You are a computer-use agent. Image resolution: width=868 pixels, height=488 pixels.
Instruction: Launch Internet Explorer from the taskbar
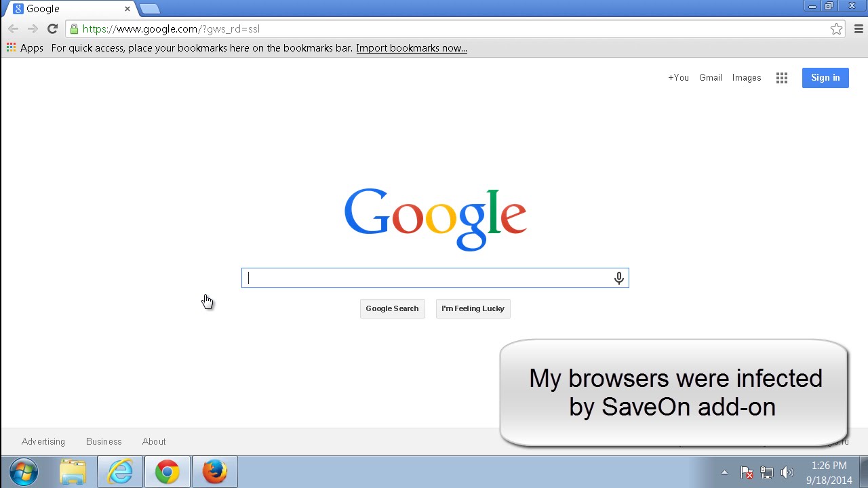[120, 472]
